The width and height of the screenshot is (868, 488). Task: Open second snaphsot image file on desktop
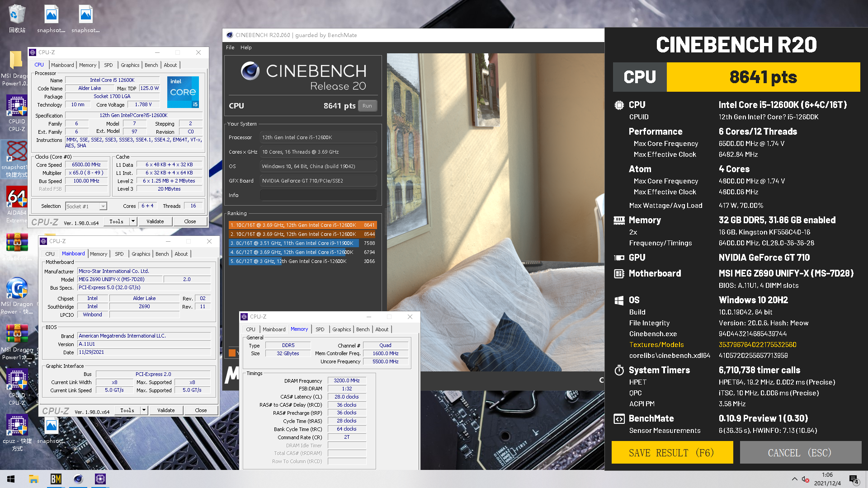(x=85, y=19)
